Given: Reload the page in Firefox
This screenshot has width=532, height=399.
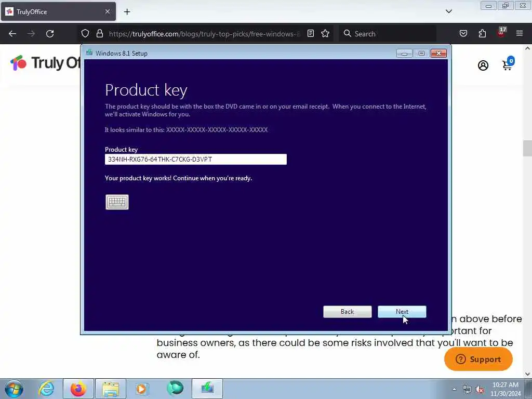Looking at the screenshot, I should point(50,34).
